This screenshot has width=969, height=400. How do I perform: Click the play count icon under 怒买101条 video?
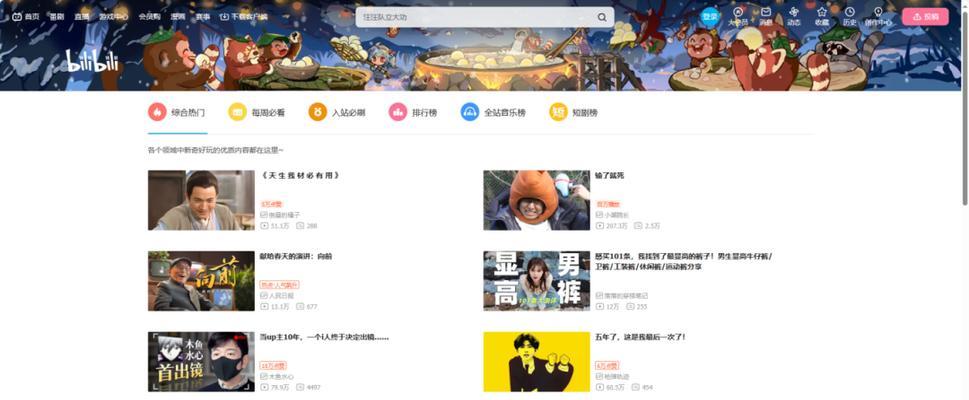(x=599, y=306)
